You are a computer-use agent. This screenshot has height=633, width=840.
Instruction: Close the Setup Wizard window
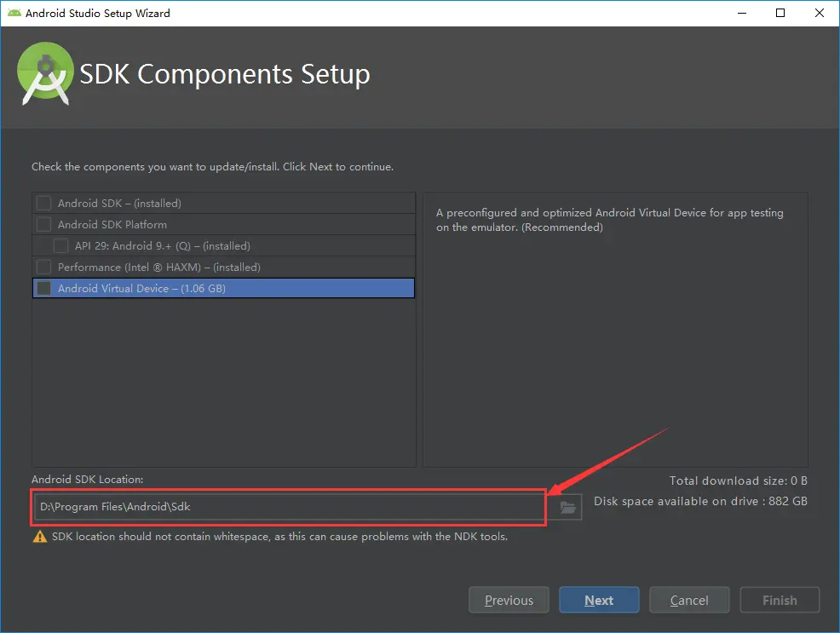click(x=819, y=13)
